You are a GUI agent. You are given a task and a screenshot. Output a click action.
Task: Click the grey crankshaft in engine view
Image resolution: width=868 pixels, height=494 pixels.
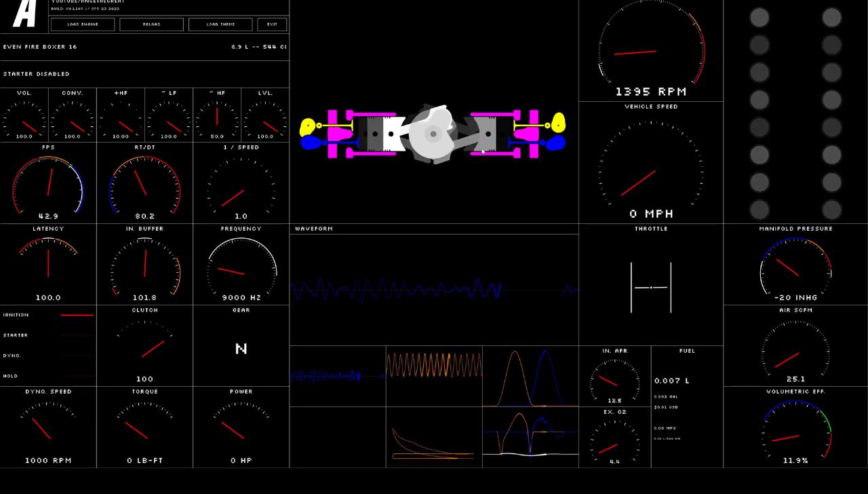click(x=434, y=134)
